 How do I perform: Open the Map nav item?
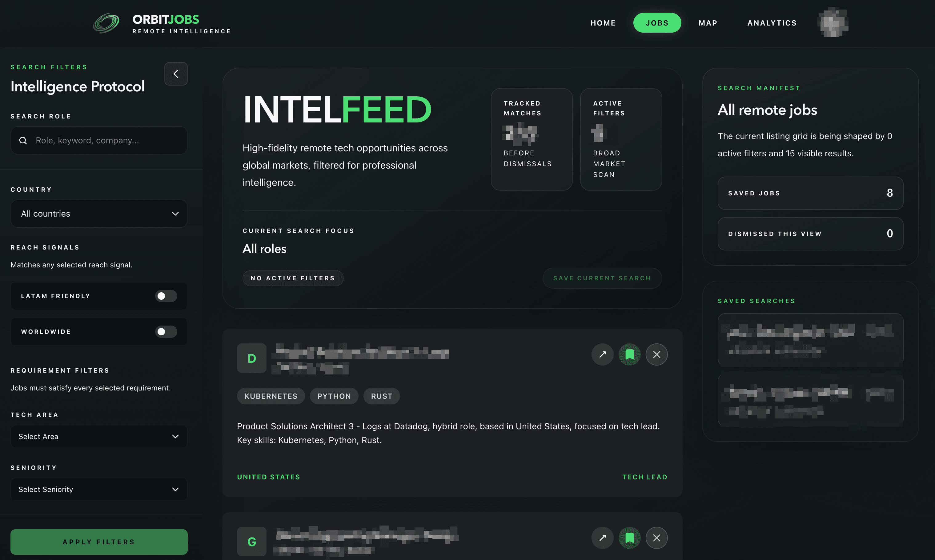pyautogui.click(x=708, y=23)
